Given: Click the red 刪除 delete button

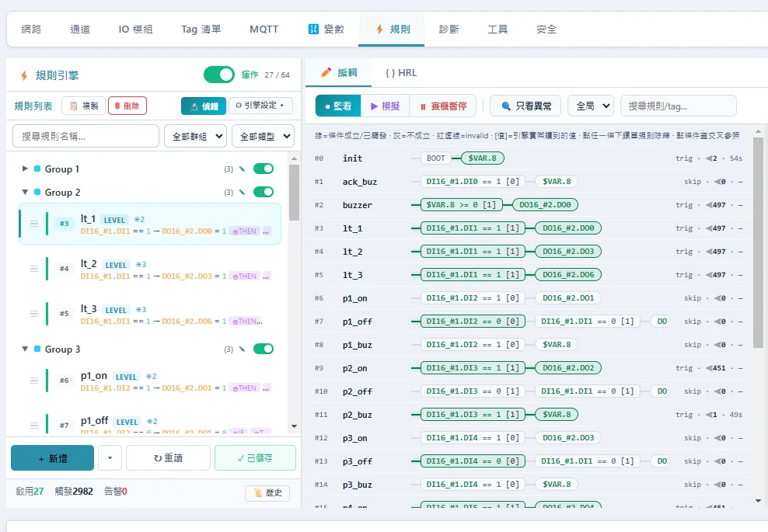Looking at the screenshot, I should 127,106.
